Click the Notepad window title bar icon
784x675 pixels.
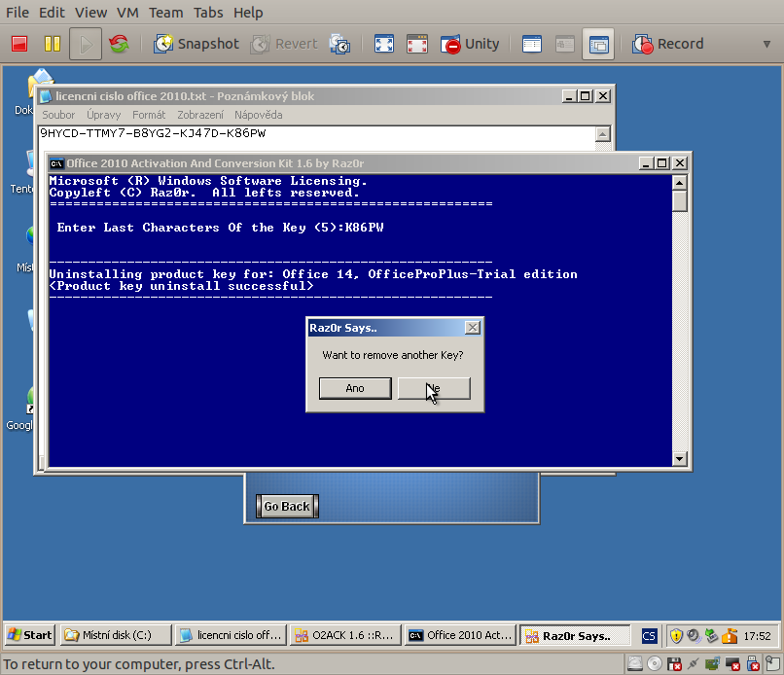coord(46,96)
